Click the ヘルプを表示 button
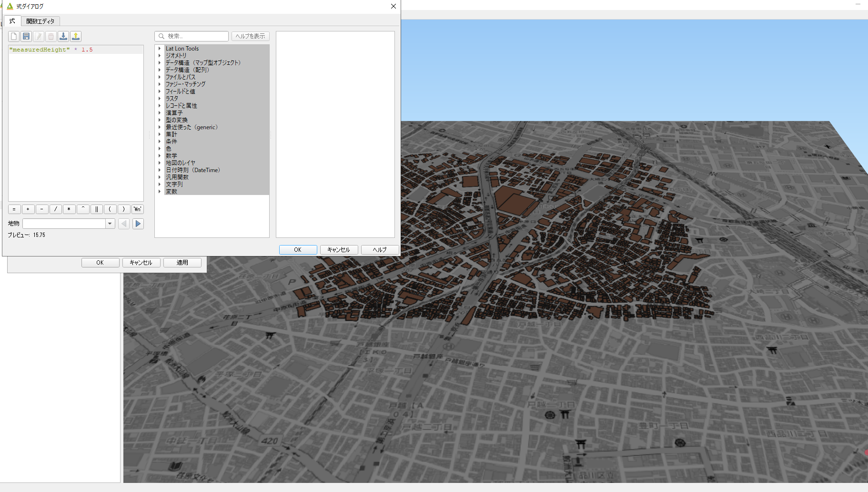 250,36
